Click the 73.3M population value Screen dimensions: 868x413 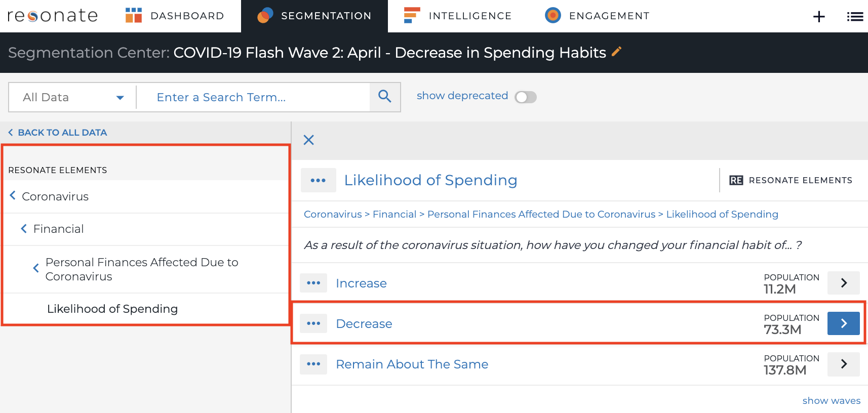coord(782,329)
